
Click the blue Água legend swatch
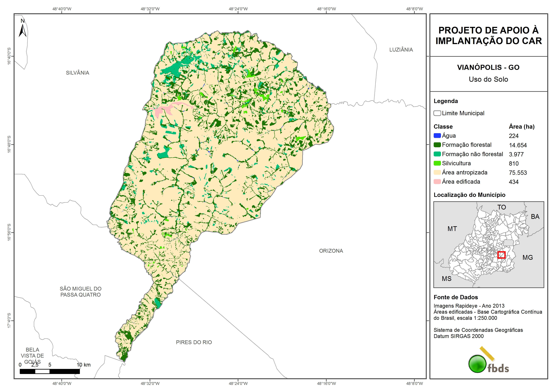tap(437, 136)
